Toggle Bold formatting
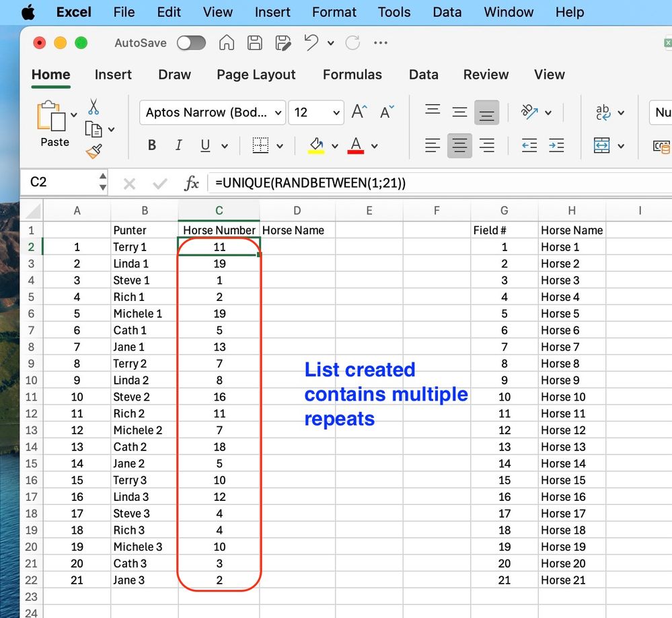Viewport: 672px width, 618px height. 152,145
